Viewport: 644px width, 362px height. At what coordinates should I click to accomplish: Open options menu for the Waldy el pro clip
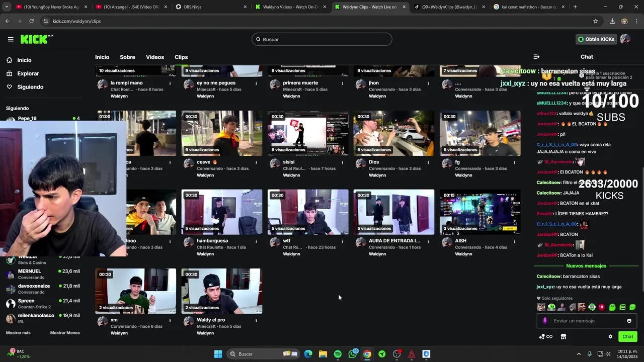click(x=256, y=320)
